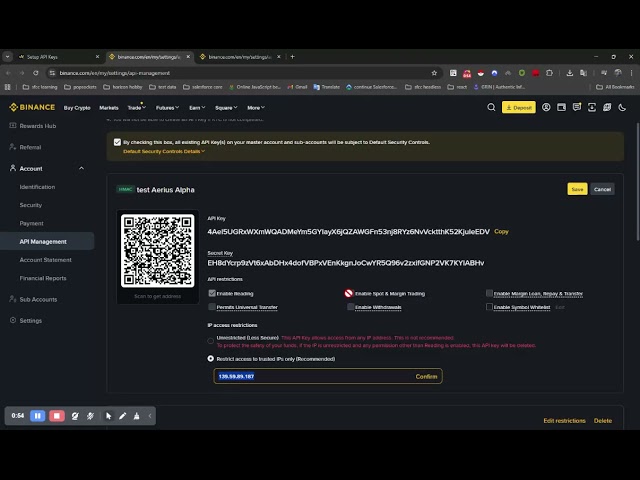640x480 pixels.
Task: Pause the screen recording
Action: 38,416
